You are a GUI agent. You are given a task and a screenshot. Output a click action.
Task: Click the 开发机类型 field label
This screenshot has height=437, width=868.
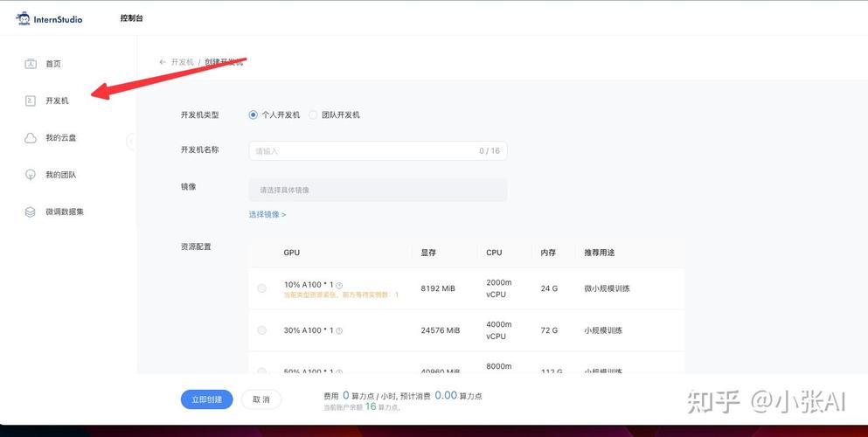[x=200, y=115]
